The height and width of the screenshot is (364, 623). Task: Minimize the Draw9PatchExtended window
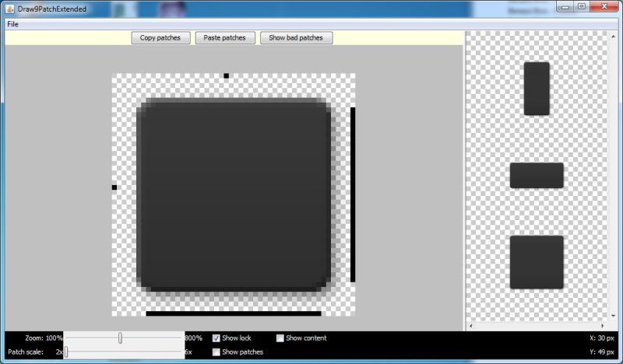pyautogui.click(x=565, y=6)
